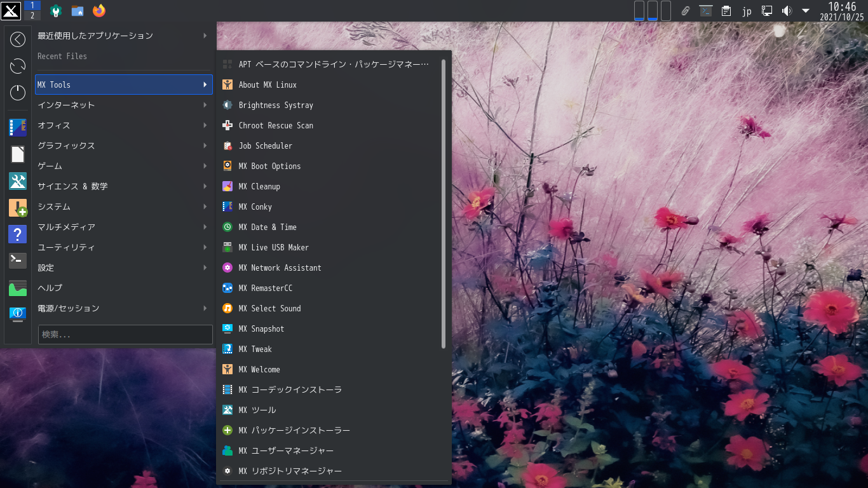Open MX リポジトリマネージャー
This screenshot has height=488, width=868.
point(330,471)
